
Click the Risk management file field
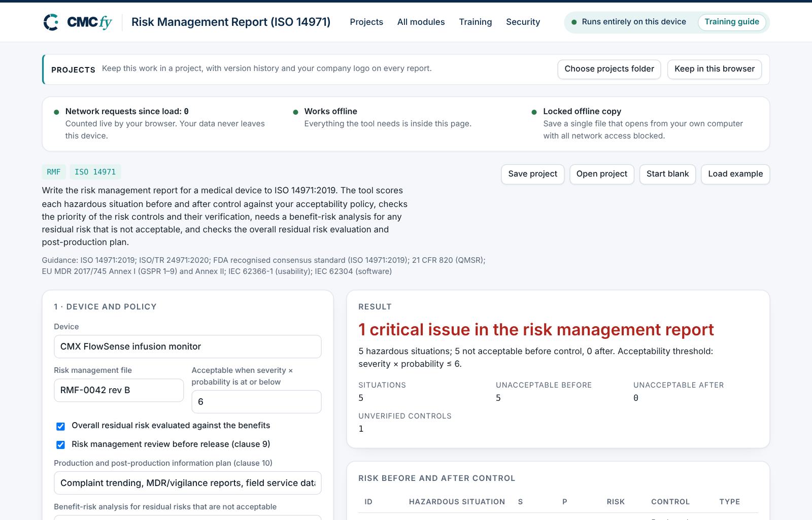coord(119,390)
